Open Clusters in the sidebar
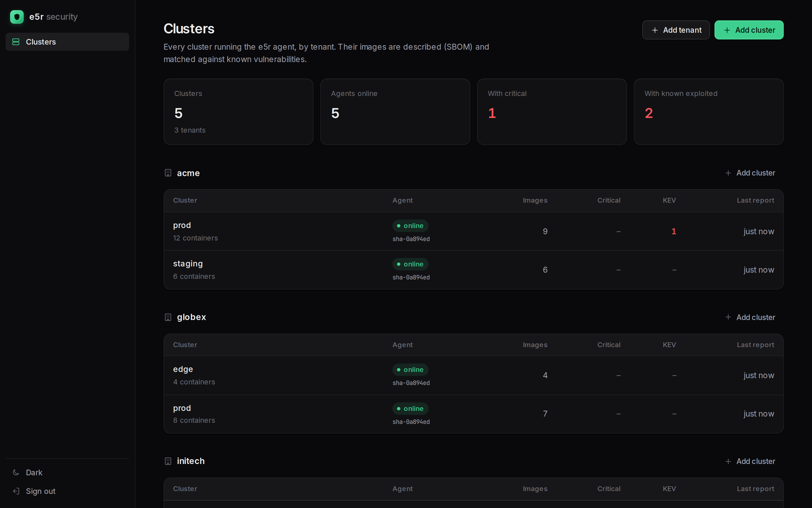The width and height of the screenshot is (812, 508). [x=67, y=42]
